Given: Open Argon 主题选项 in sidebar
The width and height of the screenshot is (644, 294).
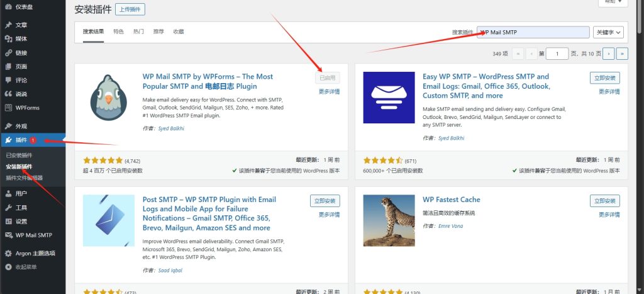Looking at the screenshot, I should (x=35, y=253).
